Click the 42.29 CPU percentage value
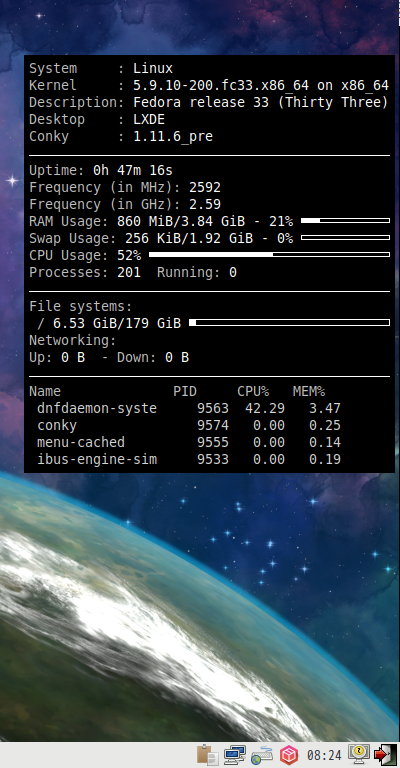Screen dimensions: 400x768 pos(265,408)
